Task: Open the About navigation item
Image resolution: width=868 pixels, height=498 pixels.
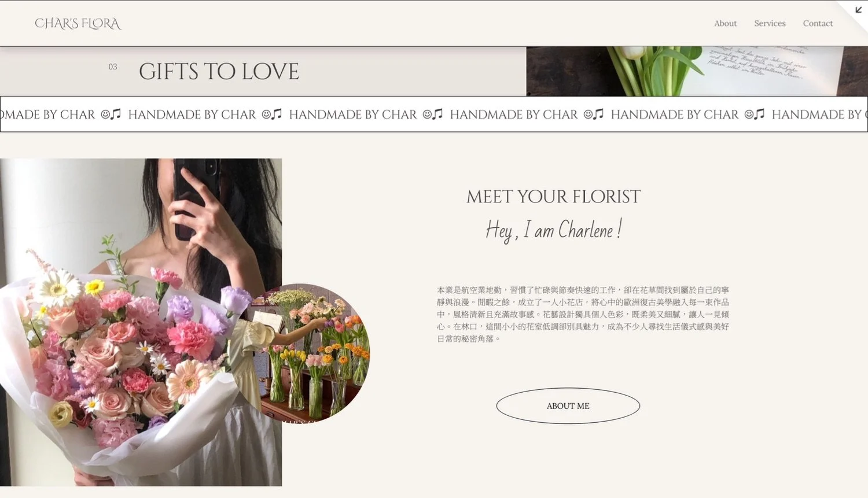Action: click(x=725, y=23)
